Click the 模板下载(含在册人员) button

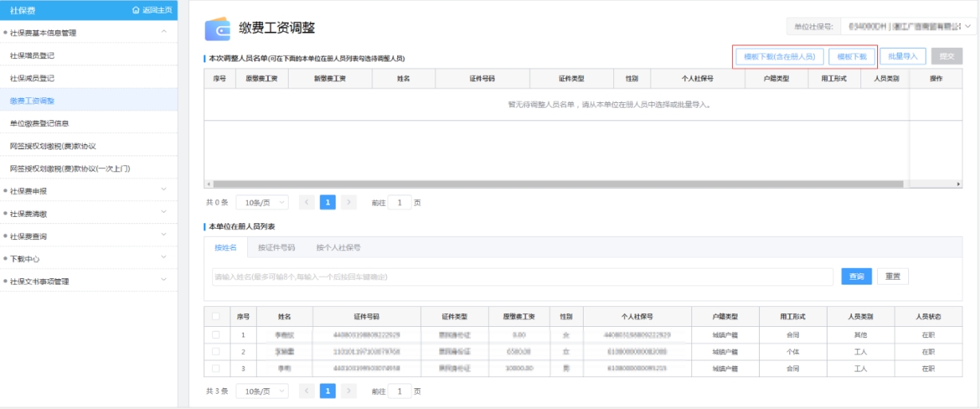[778, 57]
